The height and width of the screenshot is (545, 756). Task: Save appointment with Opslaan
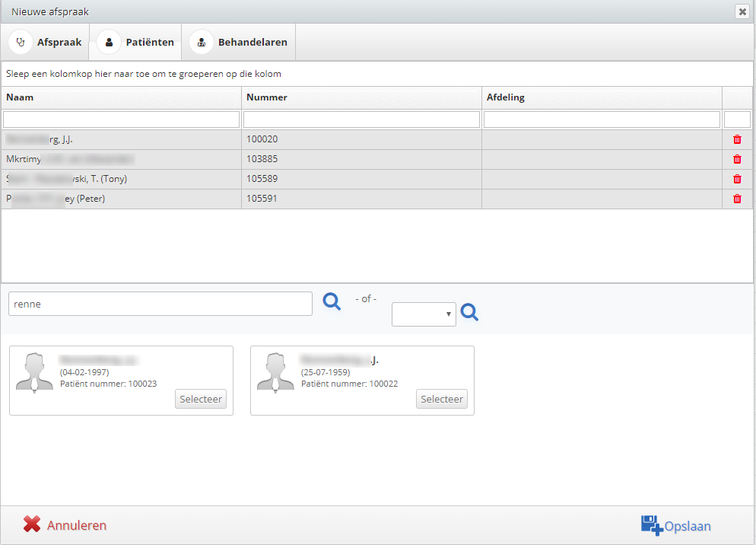tap(676, 526)
